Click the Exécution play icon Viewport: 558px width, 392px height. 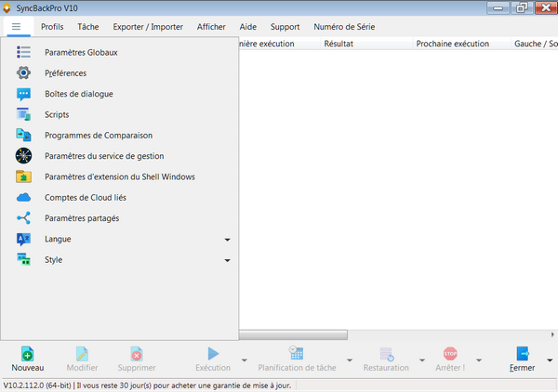[x=213, y=354]
